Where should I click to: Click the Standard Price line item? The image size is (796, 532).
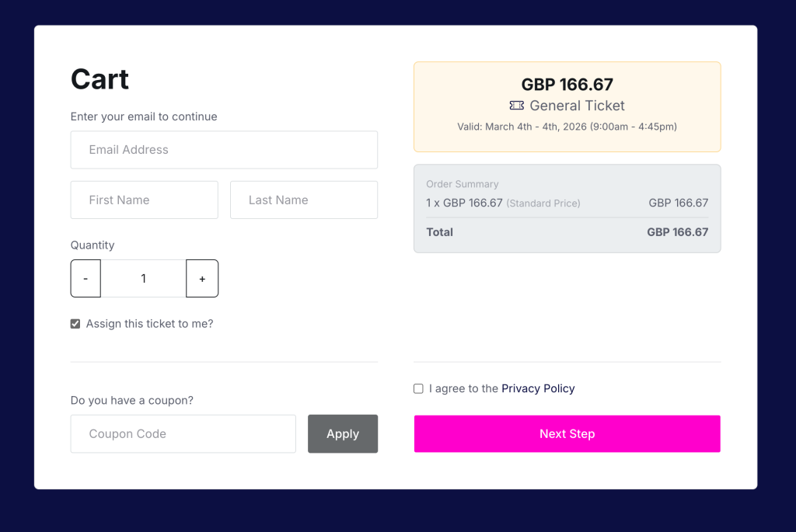click(x=503, y=203)
